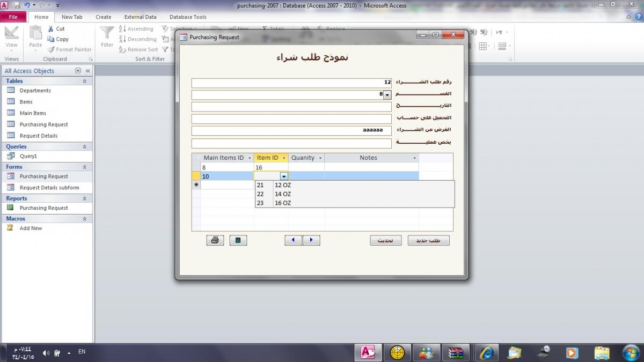Switch to the Create ribbon tab

pos(104,17)
